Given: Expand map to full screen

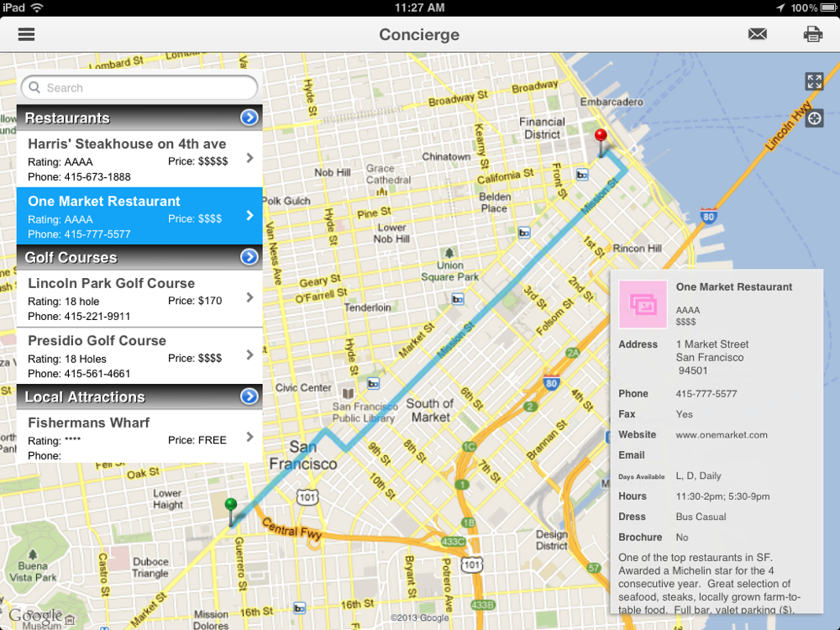Looking at the screenshot, I should coord(814,81).
